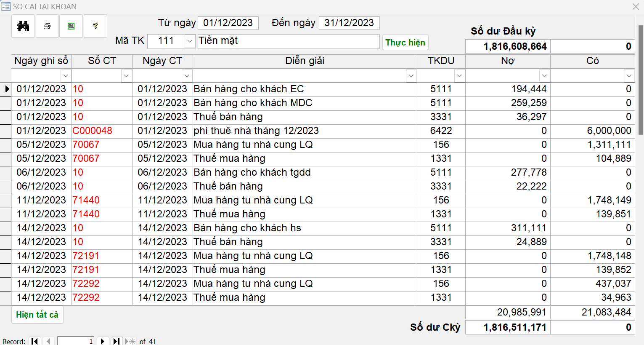
Task: Select the Đến ngày date field
Action: click(349, 23)
